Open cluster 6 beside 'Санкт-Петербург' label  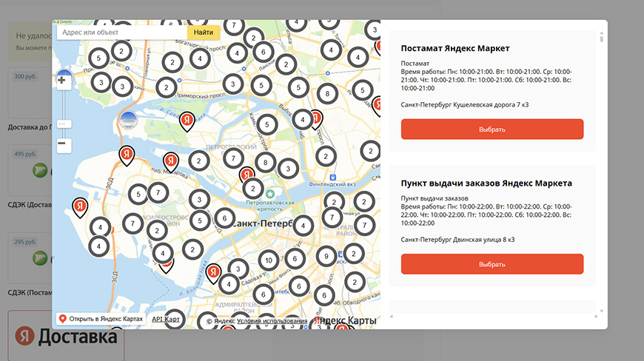coord(224,218)
